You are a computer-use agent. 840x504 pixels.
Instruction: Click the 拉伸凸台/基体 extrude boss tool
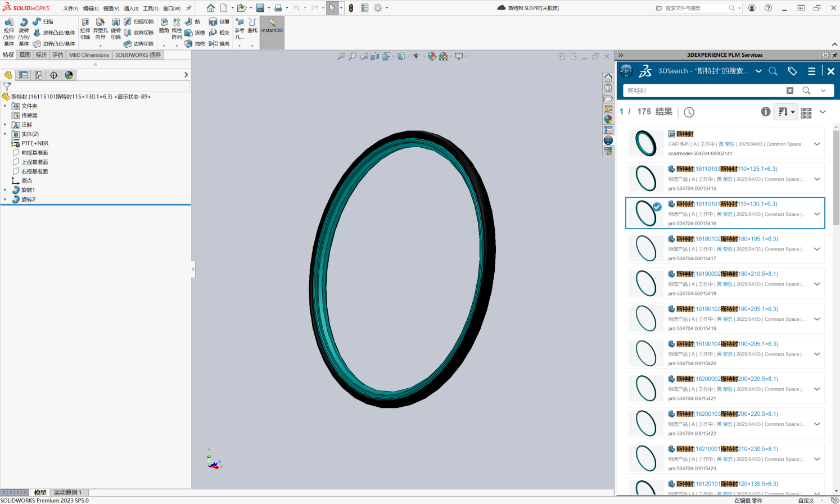(x=9, y=31)
